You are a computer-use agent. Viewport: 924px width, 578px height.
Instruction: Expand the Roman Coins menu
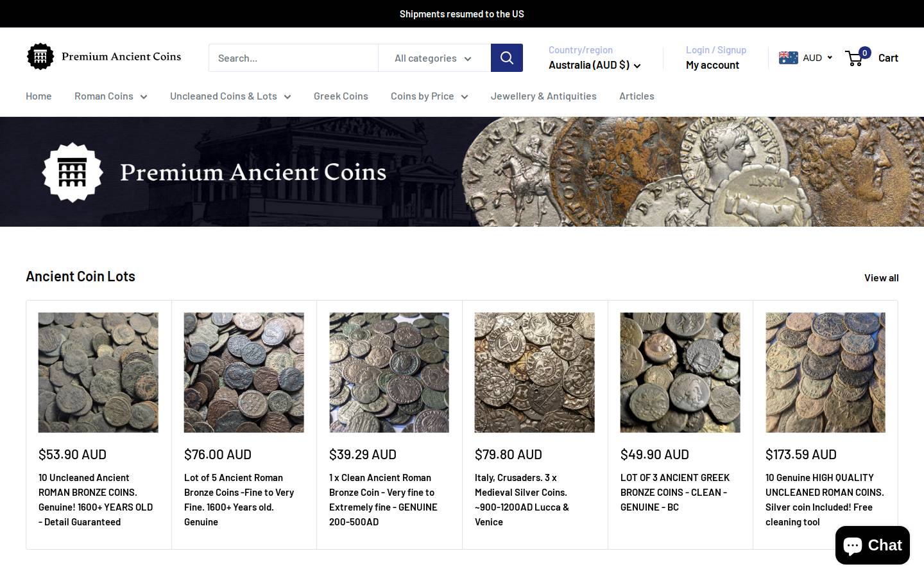(x=110, y=96)
